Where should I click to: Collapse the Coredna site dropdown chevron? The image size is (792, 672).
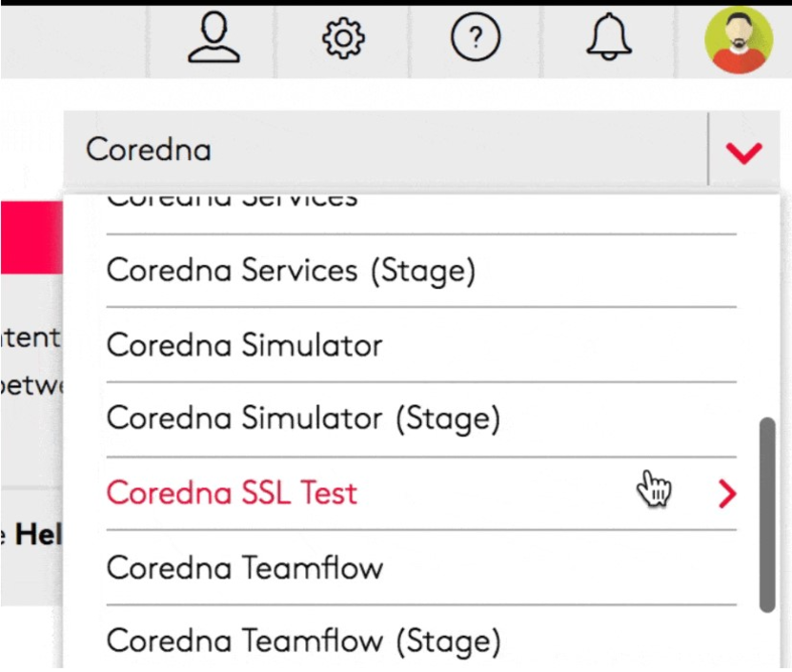743,153
